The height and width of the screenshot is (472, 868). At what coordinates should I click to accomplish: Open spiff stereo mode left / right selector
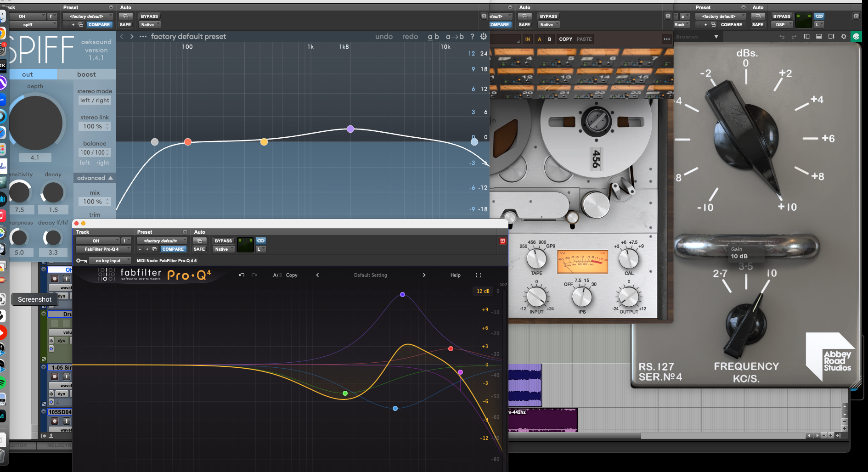pos(95,100)
